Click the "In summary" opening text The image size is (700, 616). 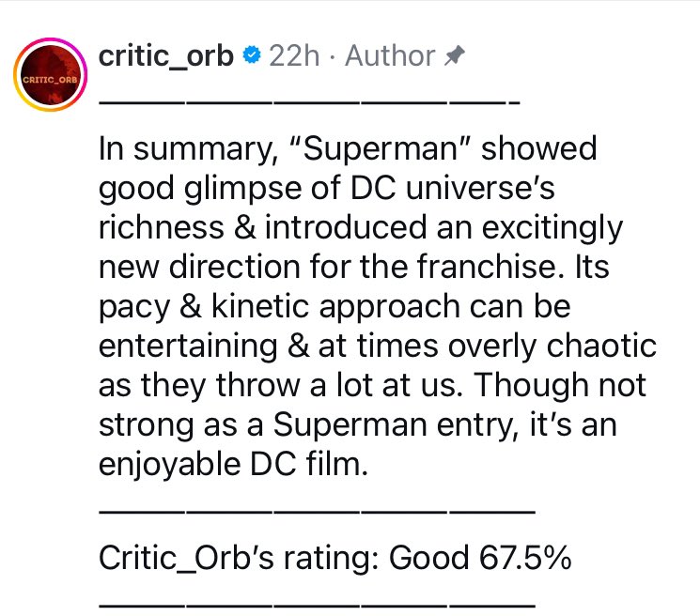click(x=188, y=149)
